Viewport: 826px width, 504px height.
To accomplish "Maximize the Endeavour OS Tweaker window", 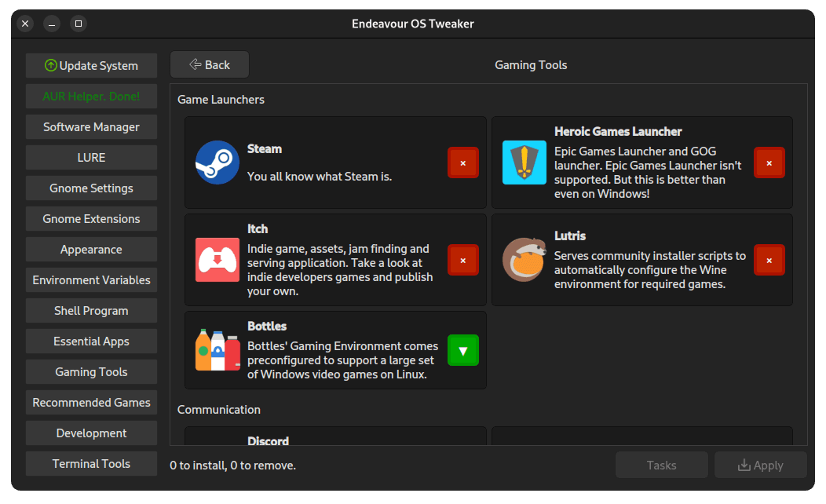I will [x=79, y=24].
